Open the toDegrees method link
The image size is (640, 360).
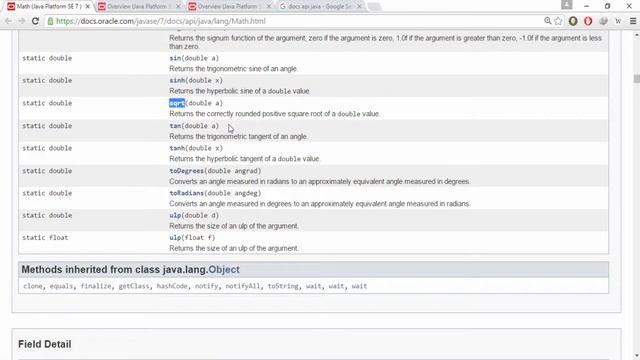(x=187, y=171)
